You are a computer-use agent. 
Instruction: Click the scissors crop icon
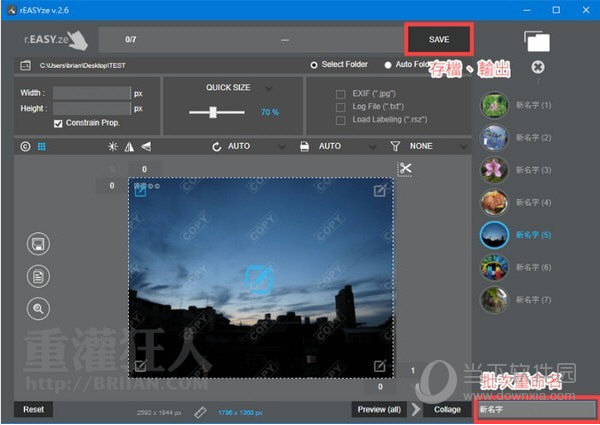point(405,168)
